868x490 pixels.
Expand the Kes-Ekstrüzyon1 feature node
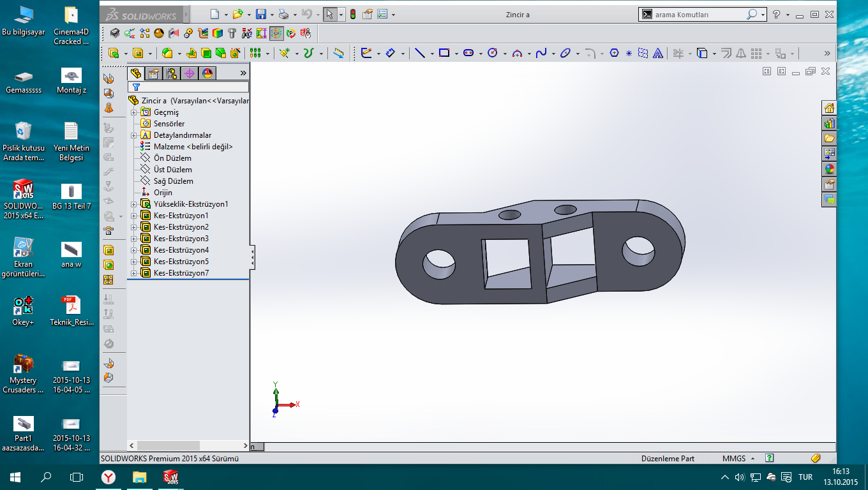point(134,216)
